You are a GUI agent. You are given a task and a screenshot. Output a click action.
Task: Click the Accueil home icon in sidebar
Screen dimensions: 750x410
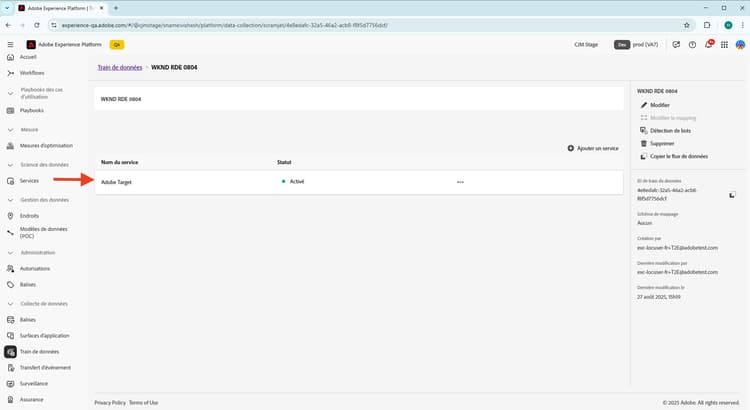tap(11, 57)
